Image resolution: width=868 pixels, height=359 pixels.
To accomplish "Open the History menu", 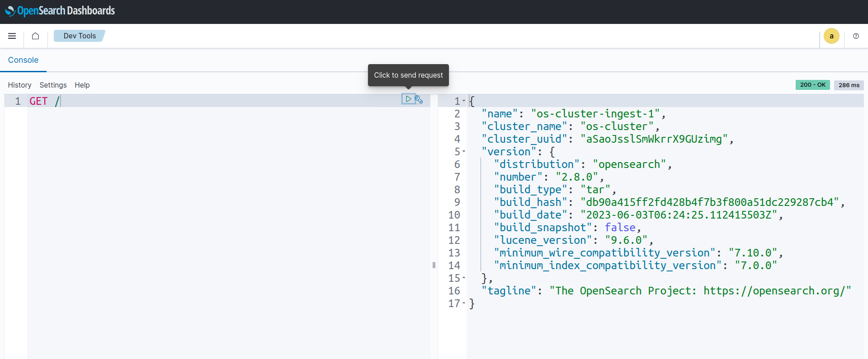I will [x=19, y=85].
